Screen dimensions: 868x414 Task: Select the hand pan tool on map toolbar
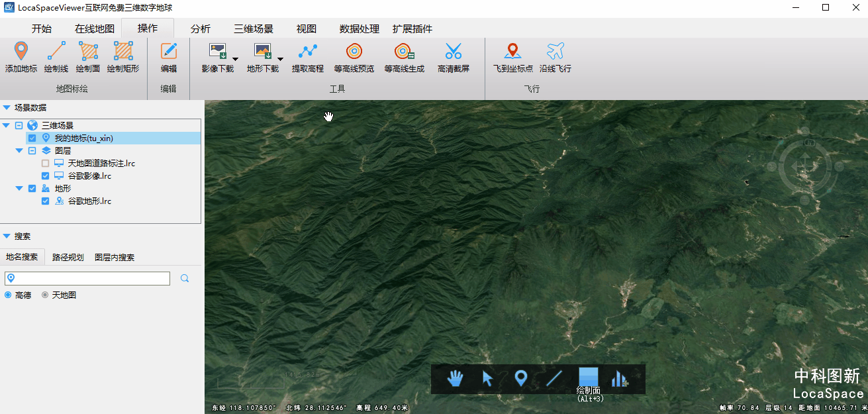(x=456, y=378)
